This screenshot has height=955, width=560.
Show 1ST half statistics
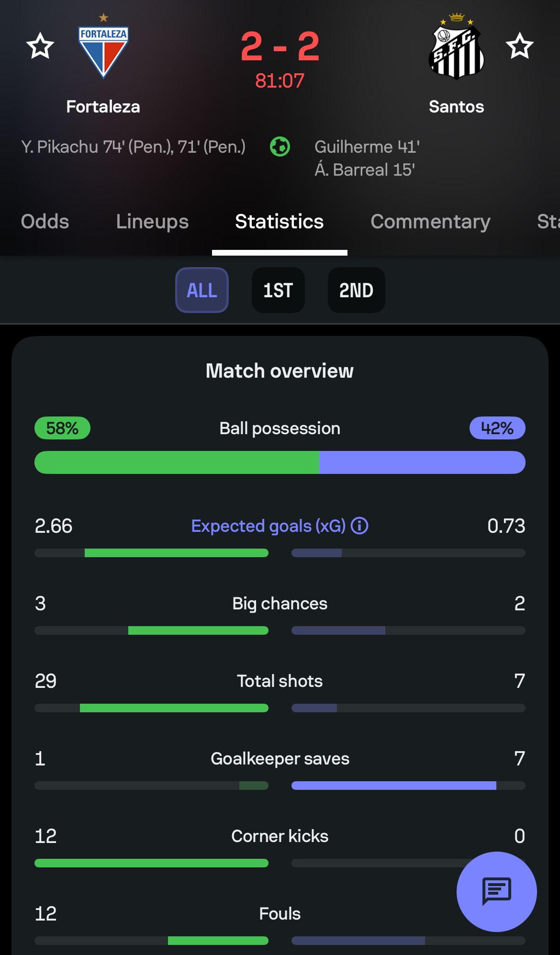[278, 290]
